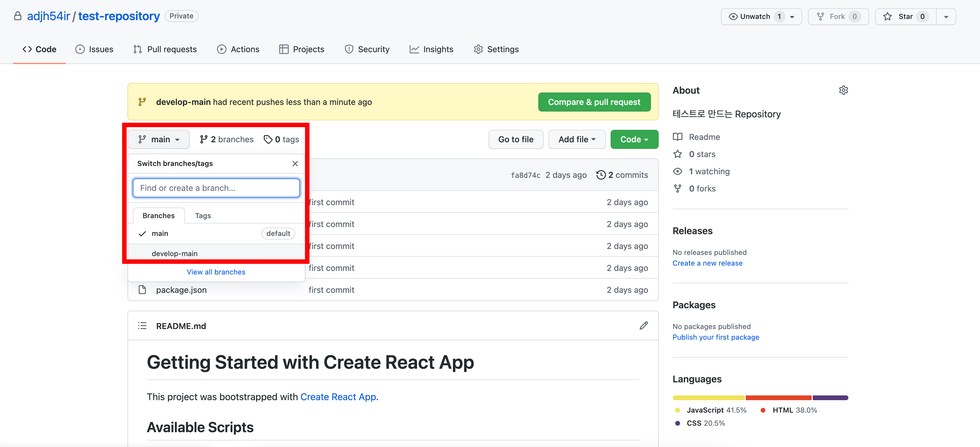Close the Switch branches/tags popup
The width and height of the screenshot is (980, 447).
tap(295, 164)
